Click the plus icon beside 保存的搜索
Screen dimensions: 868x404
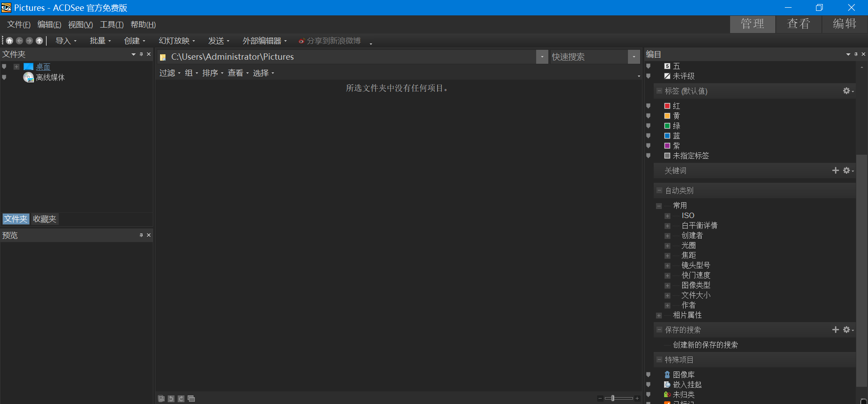tap(835, 330)
